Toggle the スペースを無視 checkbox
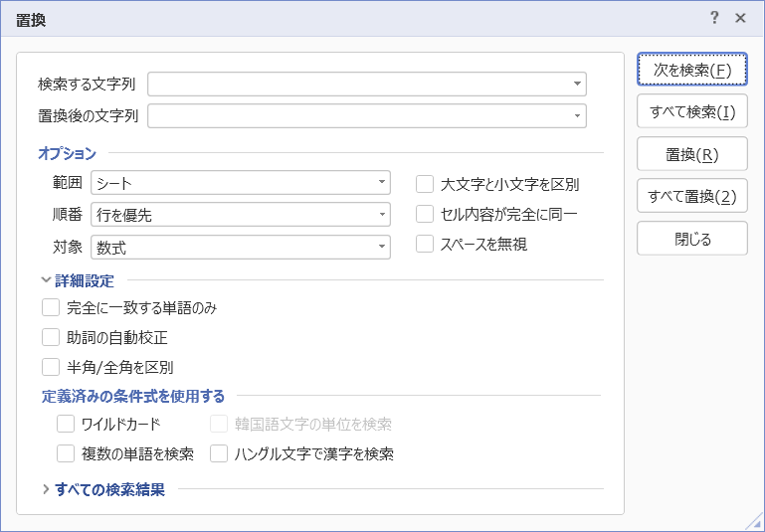 point(425,244)
